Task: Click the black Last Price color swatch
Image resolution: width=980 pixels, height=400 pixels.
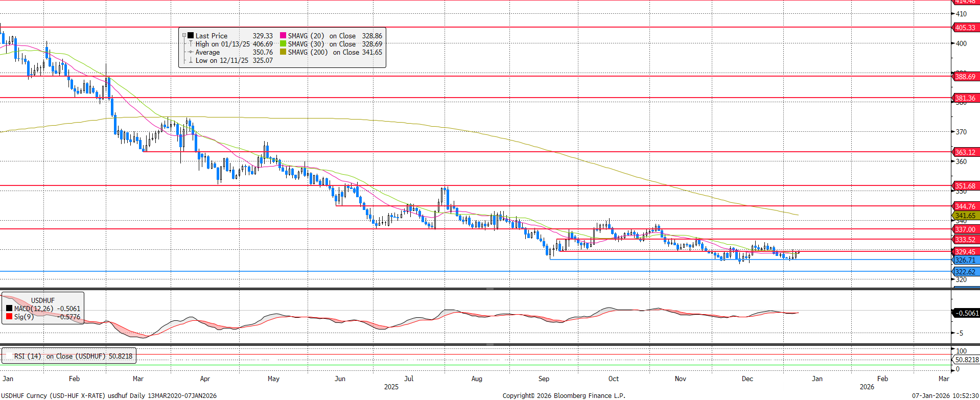Action: point(191,36)
